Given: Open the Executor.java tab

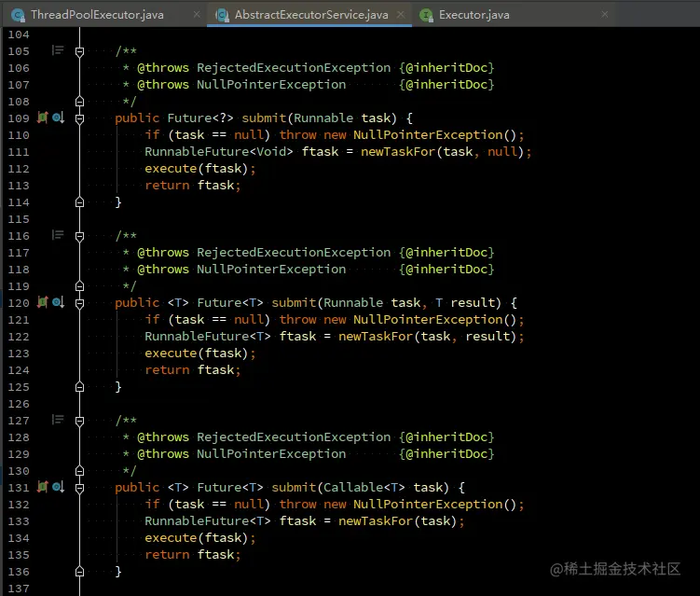Looking at the screenshot, I should coord(474,15).
